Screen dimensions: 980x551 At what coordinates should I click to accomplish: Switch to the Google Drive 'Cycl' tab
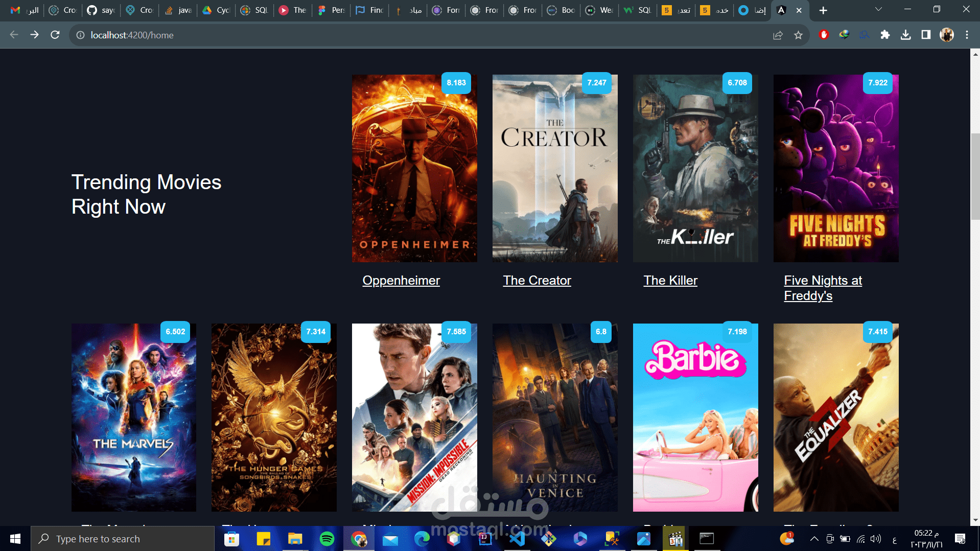pyautogui.click(x=216, y=10)
